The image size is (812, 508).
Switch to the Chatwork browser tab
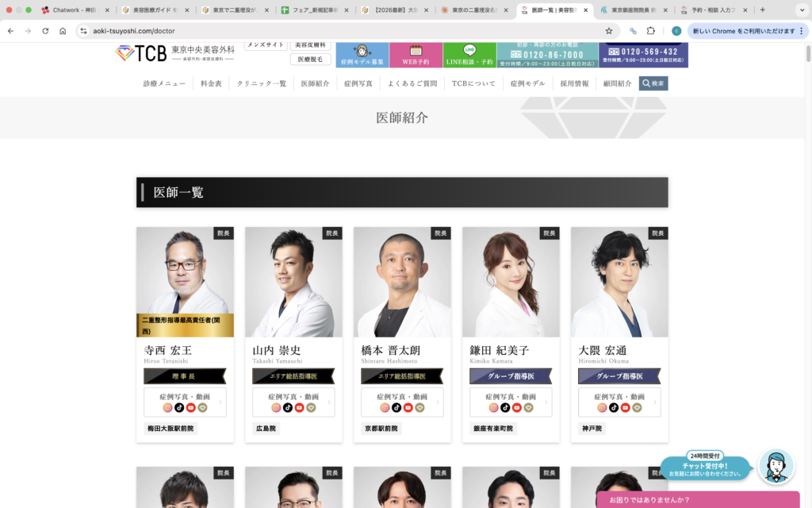pyautogui.click(x=76, y=10)
